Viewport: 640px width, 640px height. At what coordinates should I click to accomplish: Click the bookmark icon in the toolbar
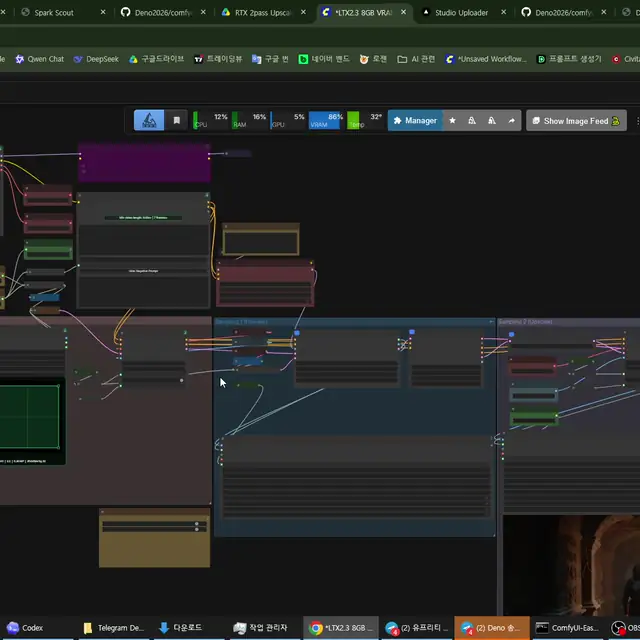click(176, 120)
